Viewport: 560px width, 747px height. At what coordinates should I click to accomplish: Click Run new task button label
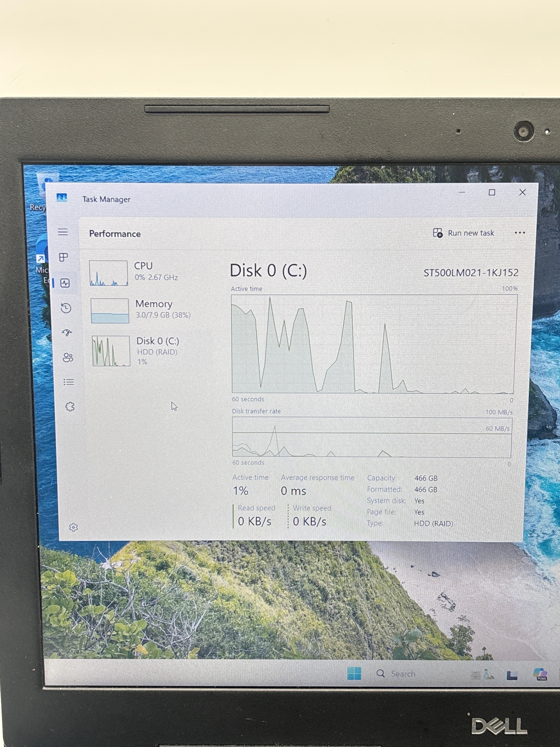(471, 233)
